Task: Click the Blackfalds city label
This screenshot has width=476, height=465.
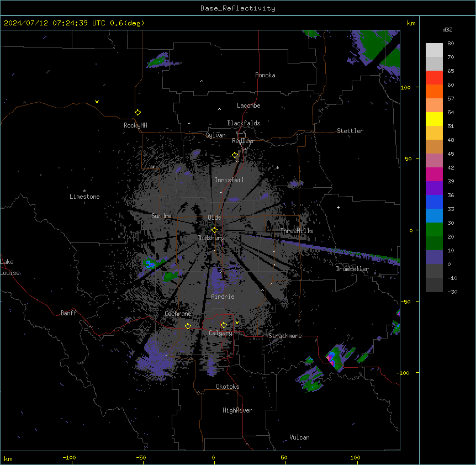Action: [244, 123]
